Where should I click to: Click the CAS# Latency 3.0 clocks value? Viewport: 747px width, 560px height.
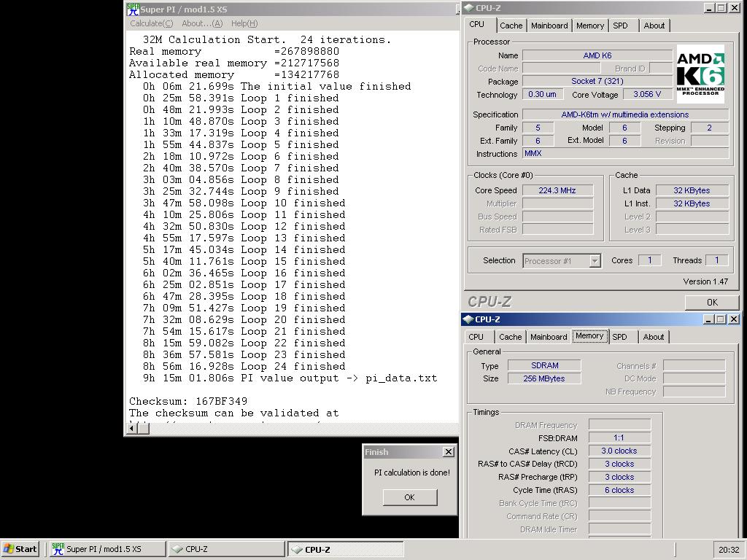tap(619, 451)
